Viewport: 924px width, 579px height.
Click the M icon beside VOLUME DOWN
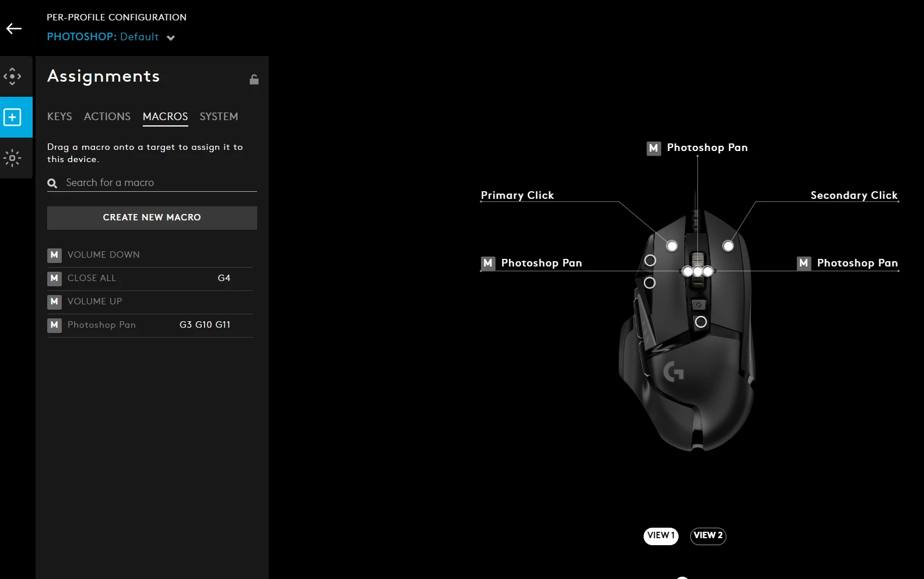tap(54, 255)
